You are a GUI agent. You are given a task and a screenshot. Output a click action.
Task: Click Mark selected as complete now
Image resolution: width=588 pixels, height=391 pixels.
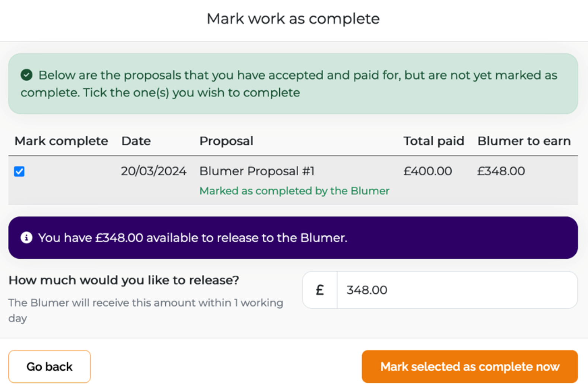tap(470, 367)
